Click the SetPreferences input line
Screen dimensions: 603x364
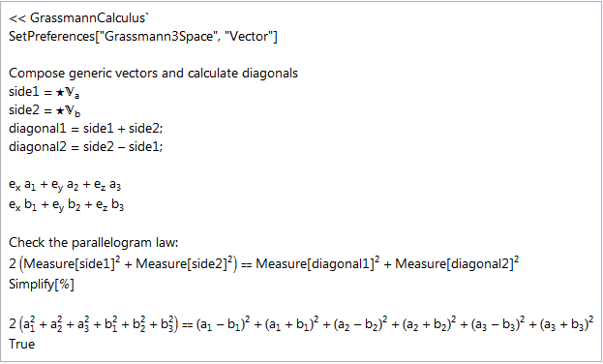tap(142, 36)
